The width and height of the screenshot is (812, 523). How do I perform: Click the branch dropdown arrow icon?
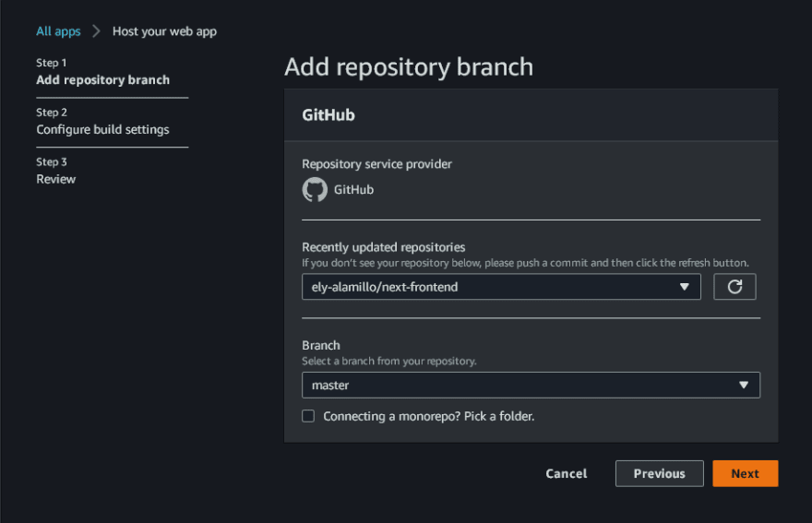(x=744, y=385)
